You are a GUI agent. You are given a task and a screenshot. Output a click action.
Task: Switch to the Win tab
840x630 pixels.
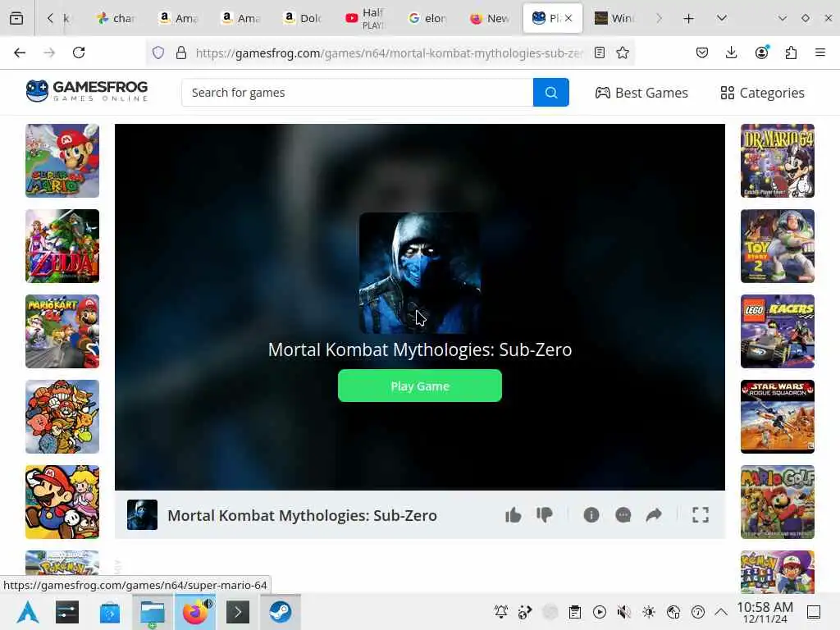click(614, 18)
